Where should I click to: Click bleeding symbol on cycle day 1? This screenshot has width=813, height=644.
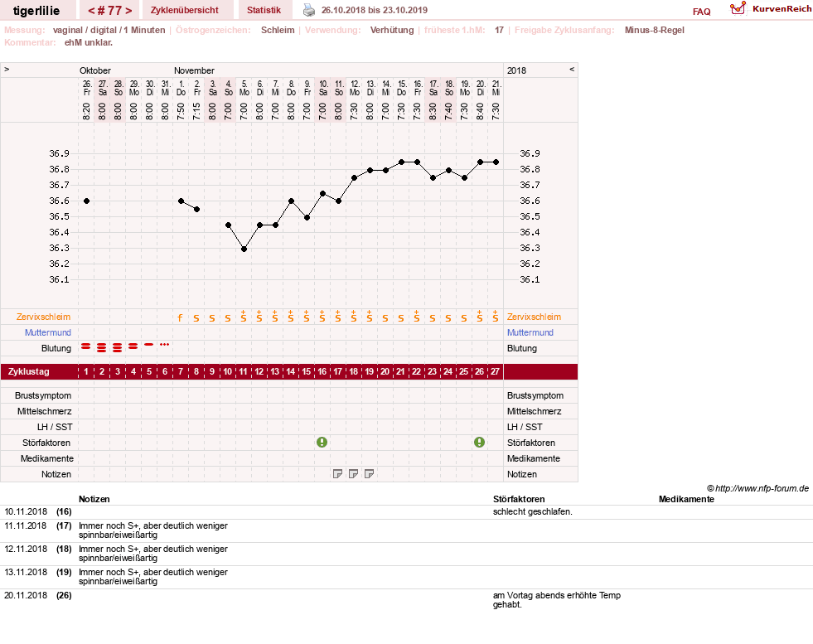pyautogui.click(x=86, y=346)
